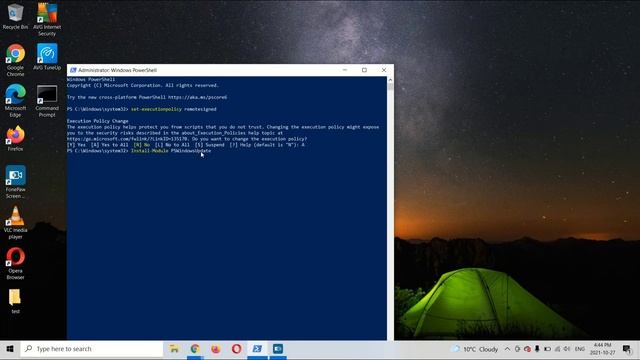
Task: Close the PowerShell window
Action: coord(384,70)
